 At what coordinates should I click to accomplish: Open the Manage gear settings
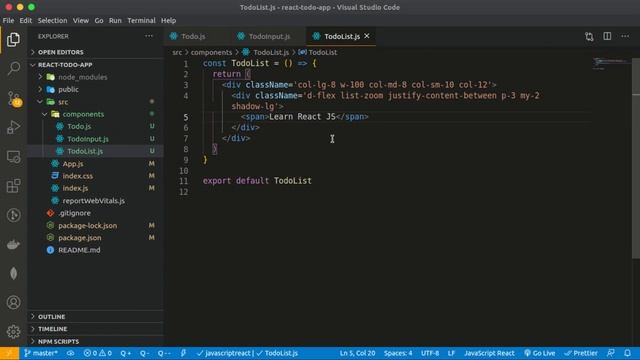[x=13, y=331]
